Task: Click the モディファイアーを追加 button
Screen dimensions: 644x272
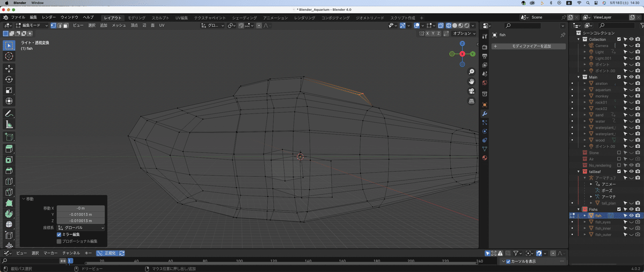Action: (x=529, y=47)
